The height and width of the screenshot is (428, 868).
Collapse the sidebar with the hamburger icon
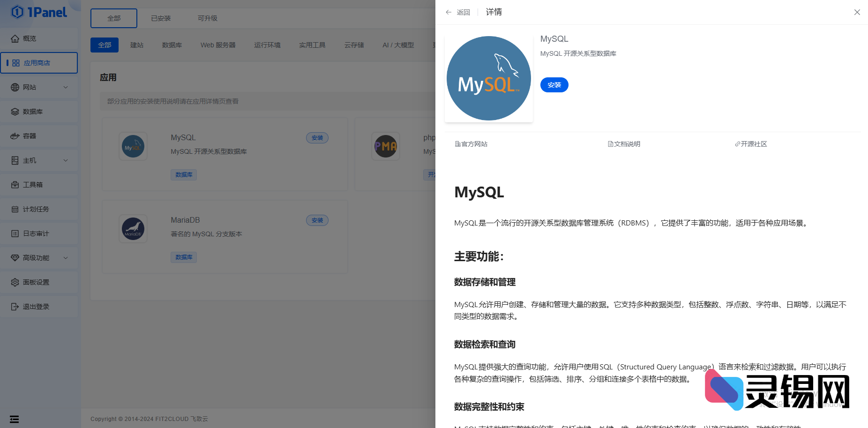(x=15, y=419)
